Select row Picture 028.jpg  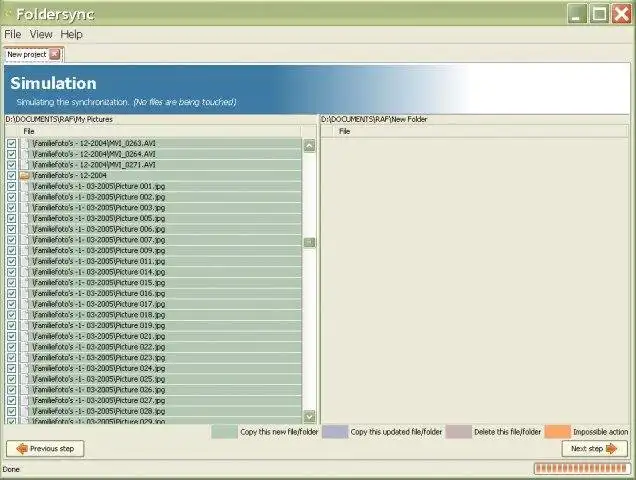[x=160, y=411]
